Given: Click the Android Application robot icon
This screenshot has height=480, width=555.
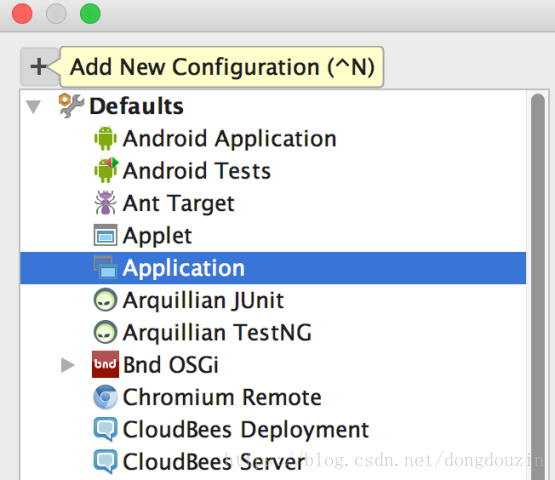Looking at the screenshot, I should [x=105, y=138].
